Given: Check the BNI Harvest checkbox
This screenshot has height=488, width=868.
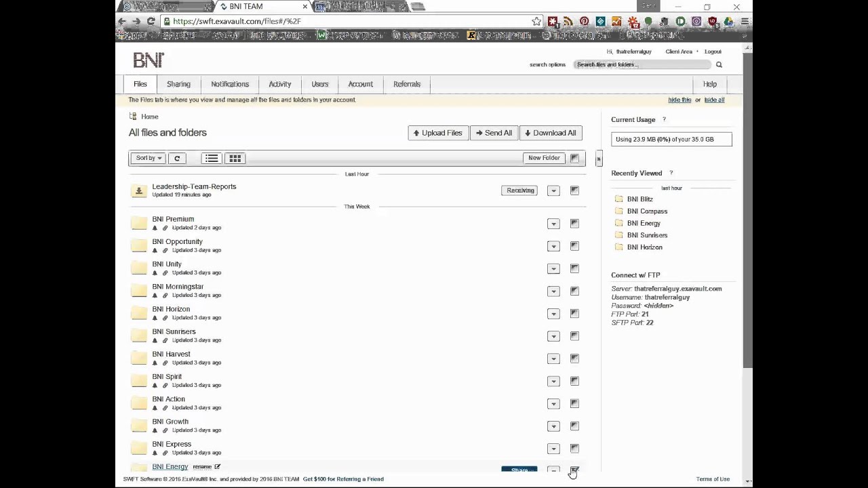Looking at the screenshot, I should point(574,358).
